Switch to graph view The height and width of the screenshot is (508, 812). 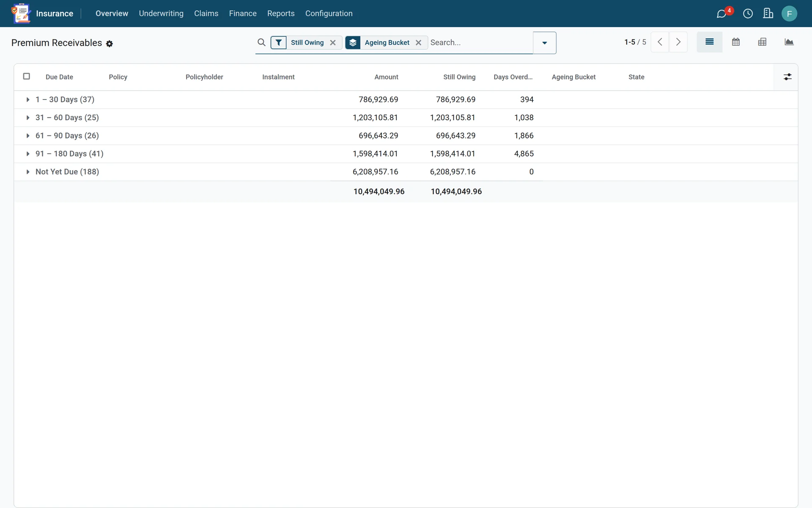coord(789,42)
